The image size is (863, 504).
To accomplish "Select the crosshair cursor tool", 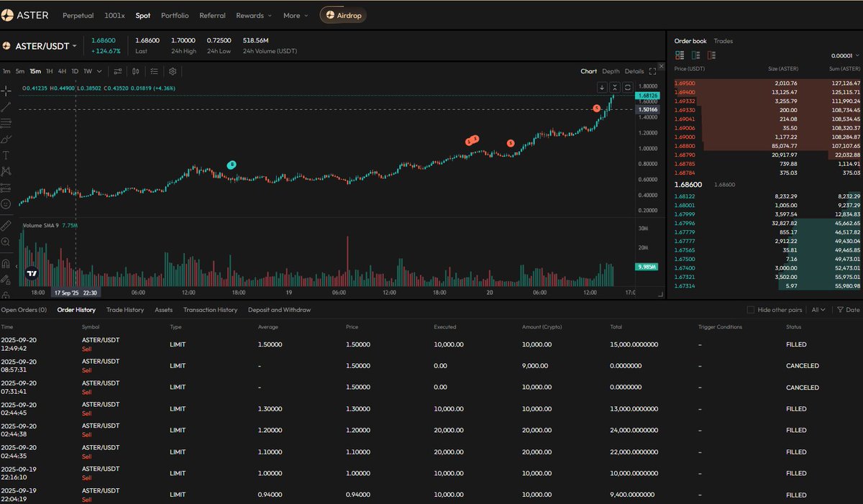I will (6, 90).
